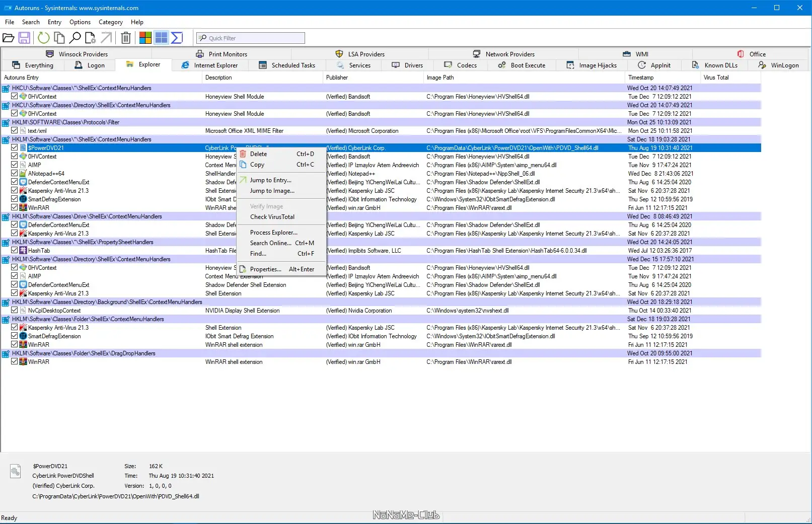Image resolution: width=812 pixels, height=524 pixels.
Task: Toggle Hide Microsoft Entries colored logo icon
Action: click(x=145, y=38)
